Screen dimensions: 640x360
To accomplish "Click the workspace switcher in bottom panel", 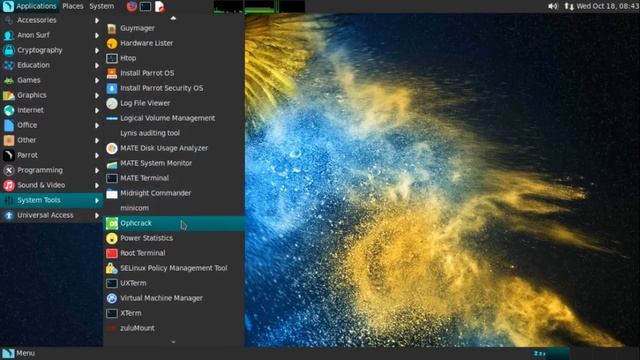I will pos(551,353).
